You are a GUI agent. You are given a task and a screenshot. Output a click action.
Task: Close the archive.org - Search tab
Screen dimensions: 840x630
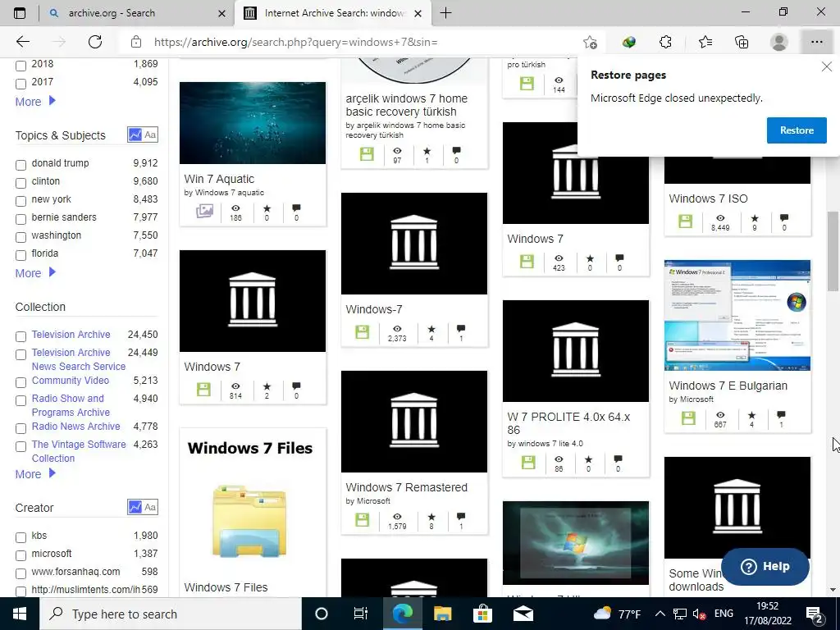pos(221,13)
